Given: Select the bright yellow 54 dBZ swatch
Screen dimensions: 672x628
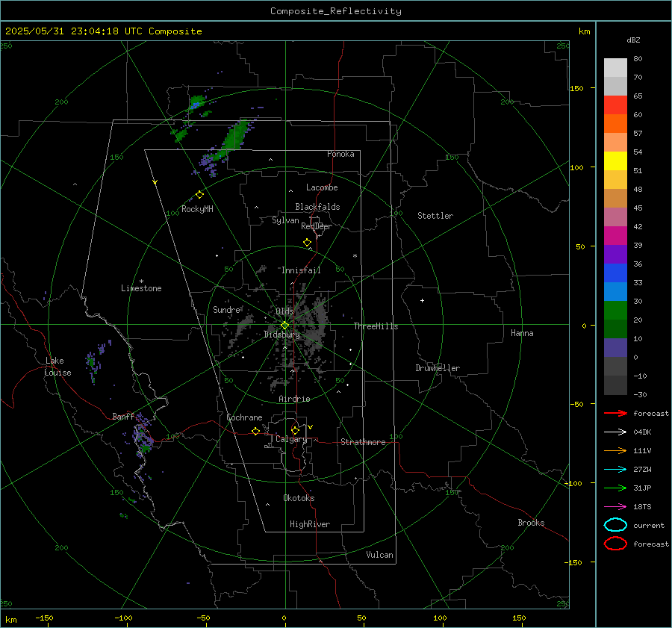Looking at the screenshot, I should [x=615, y=161].
